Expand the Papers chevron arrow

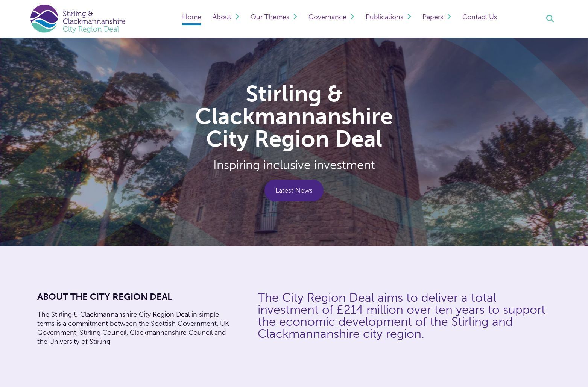pos(449,17)
